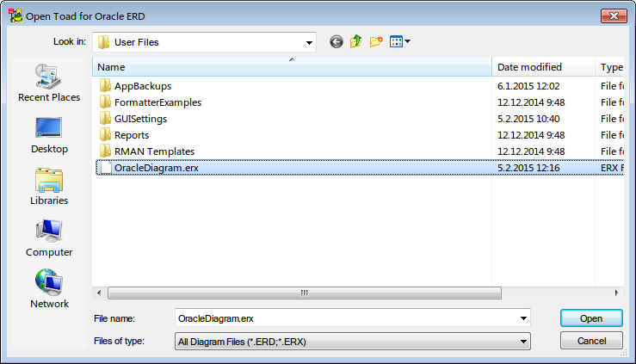The height and width of the screenshot is (364, 636).
Task: Click the GUISettings folder icon
Action: (105, 119)
